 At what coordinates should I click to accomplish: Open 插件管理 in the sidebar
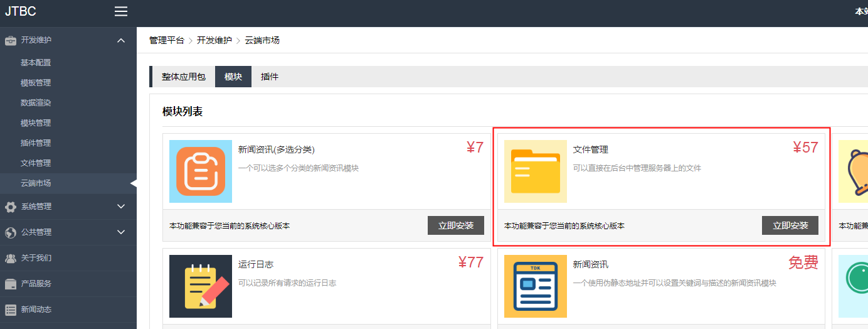click(36, 143)
